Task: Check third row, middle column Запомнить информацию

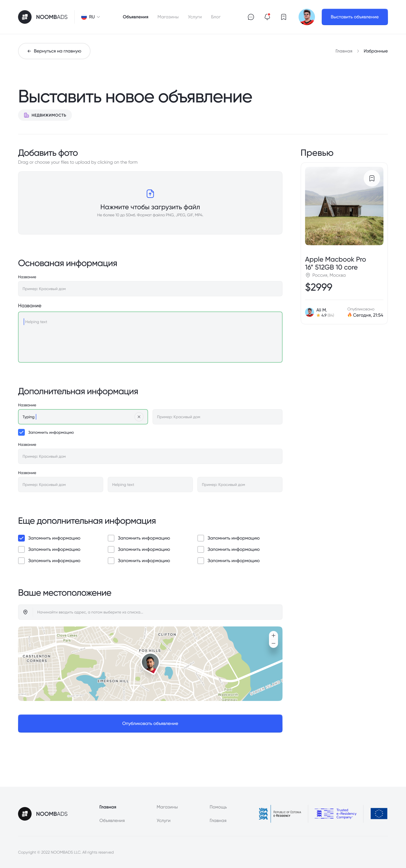Action: 111,561
